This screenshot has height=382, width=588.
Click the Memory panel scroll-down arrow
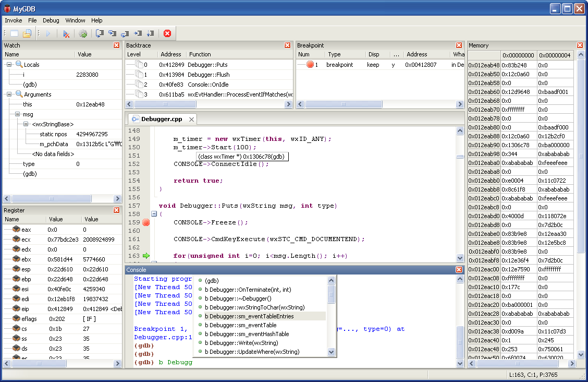pos(581,354)
